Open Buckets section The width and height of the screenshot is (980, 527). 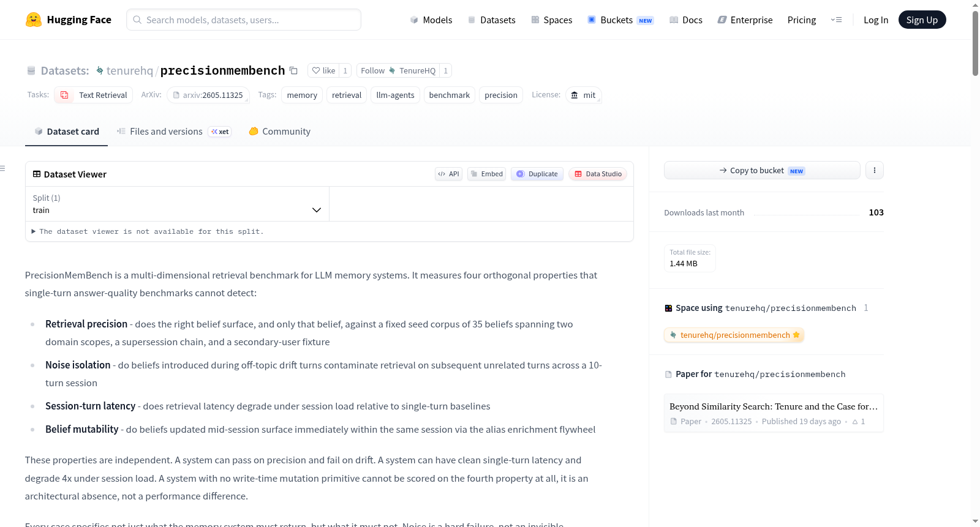620,20
